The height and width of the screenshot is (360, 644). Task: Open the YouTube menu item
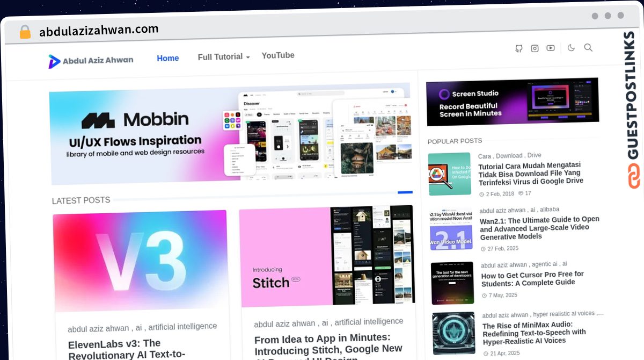[x=278, y=55]
